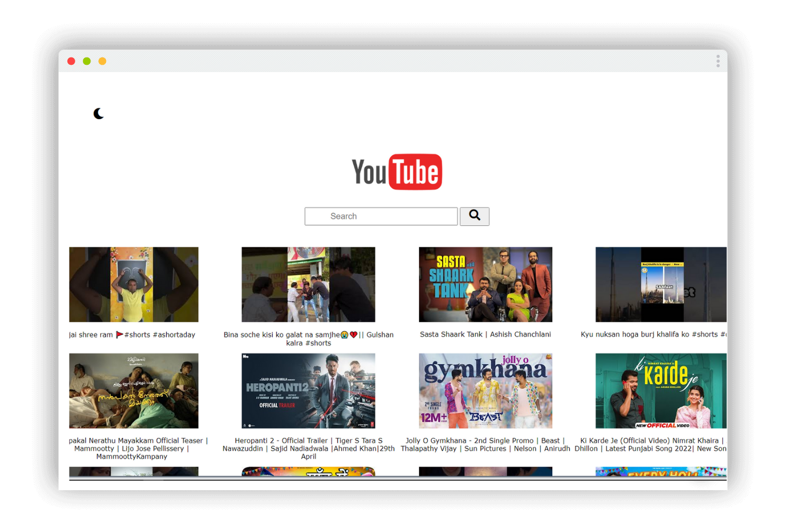Viewport: 786px width, 532px height.
Task: Open the pakal Nerathu Mayakkam teaser thumbnail
Action: click(x=134, y=391)
